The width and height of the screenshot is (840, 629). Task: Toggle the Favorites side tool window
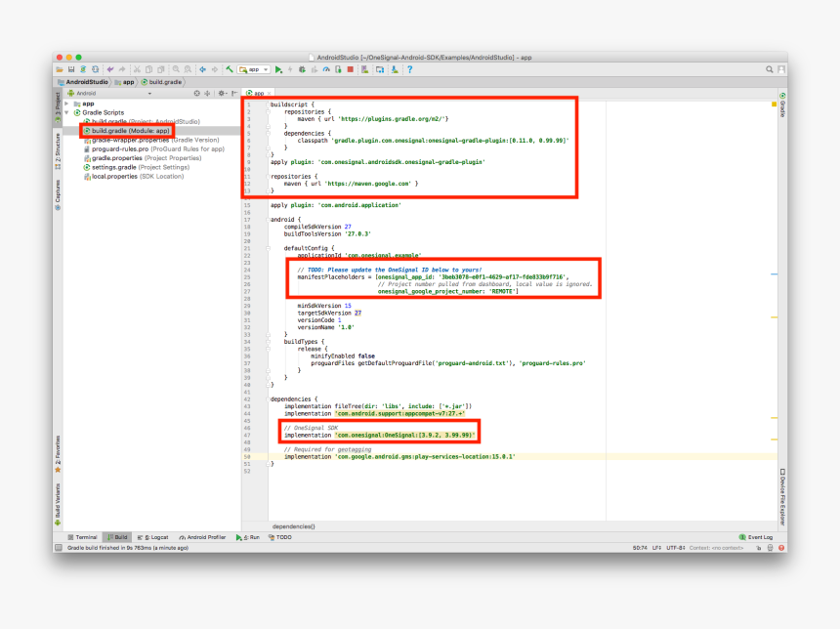click(58, 454)
